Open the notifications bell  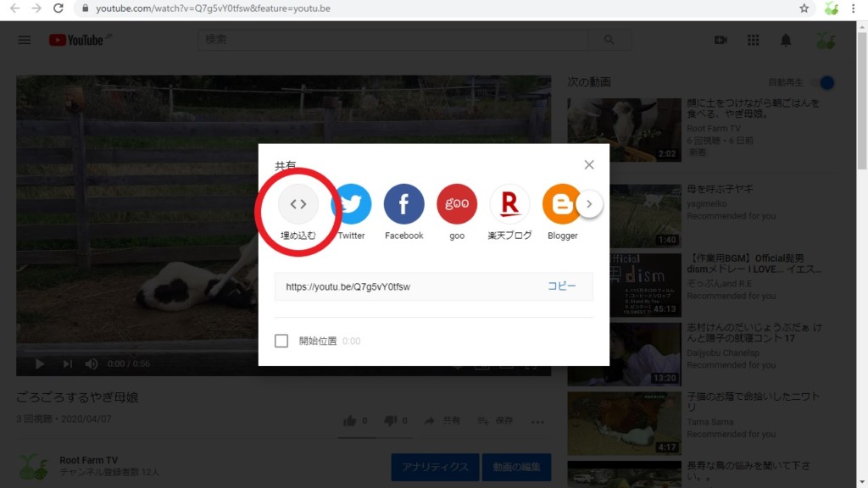pos(786,41)
